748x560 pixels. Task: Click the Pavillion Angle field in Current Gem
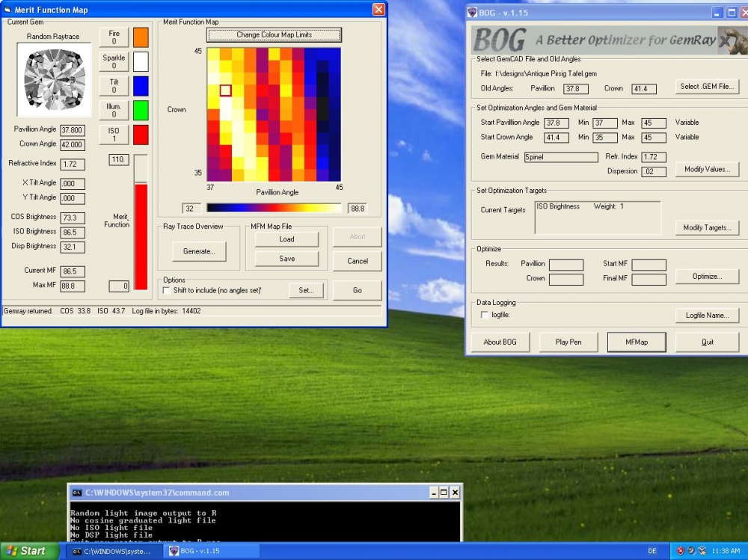click(x=73, y=130)
